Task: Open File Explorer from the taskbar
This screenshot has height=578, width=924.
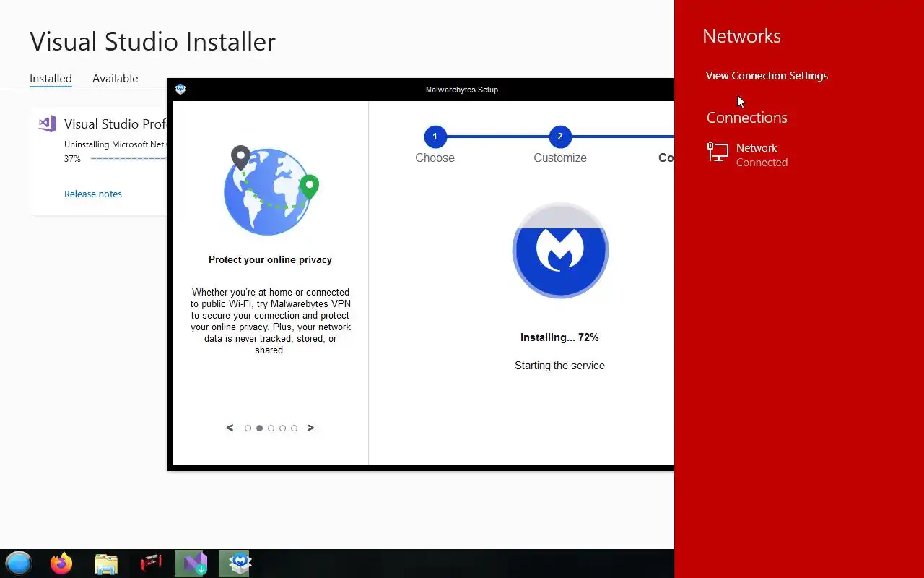Action: click(x=106, y=564)
